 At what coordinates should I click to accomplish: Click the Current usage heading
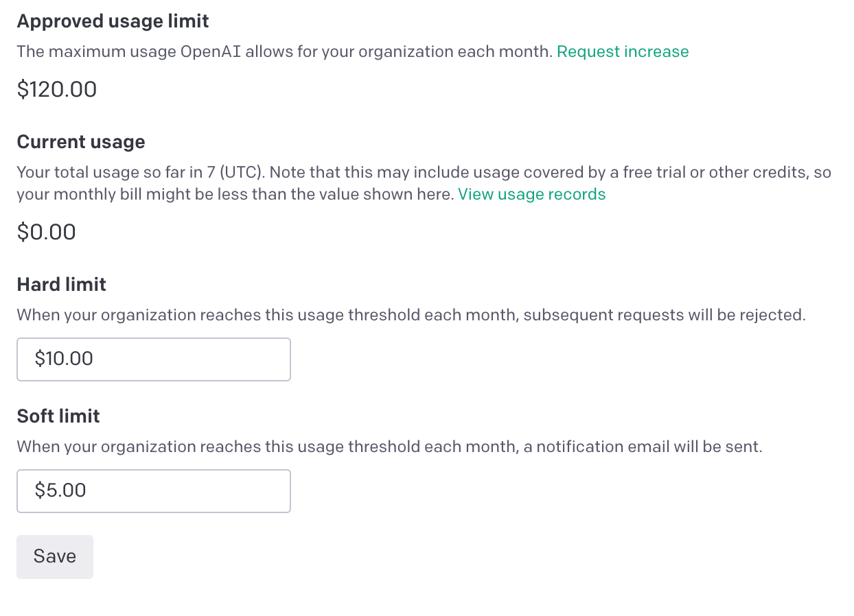click(x=81, y=142)
